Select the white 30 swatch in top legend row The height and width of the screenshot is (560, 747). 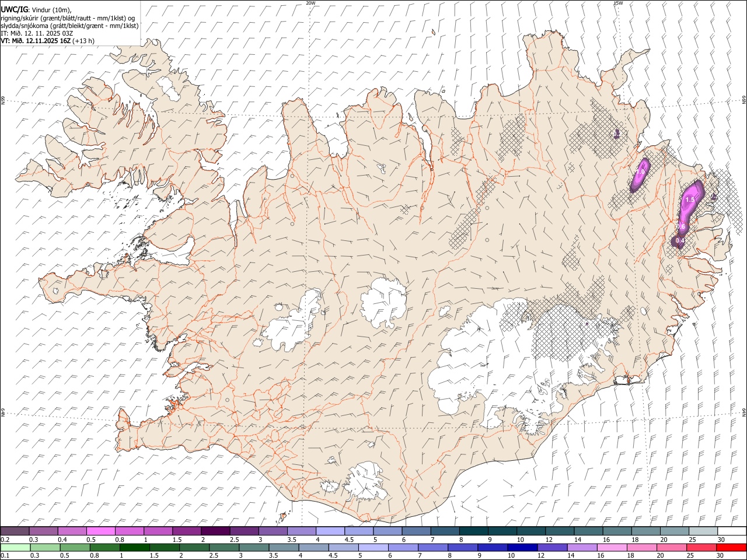coord(732,531)
